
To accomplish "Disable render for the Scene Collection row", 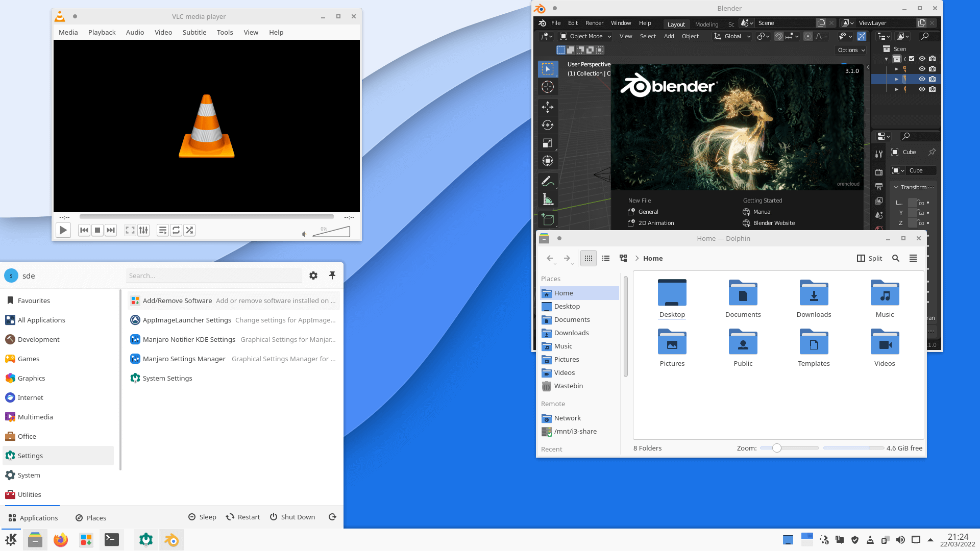I will coord(933,59).
